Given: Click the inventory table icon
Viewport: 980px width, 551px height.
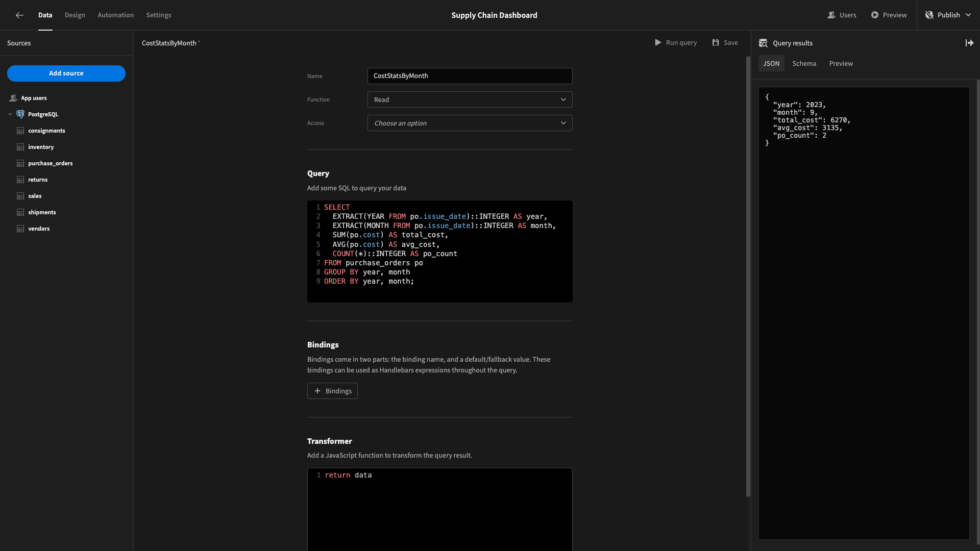Looking at the screenshot, I should tap(20, 147).
